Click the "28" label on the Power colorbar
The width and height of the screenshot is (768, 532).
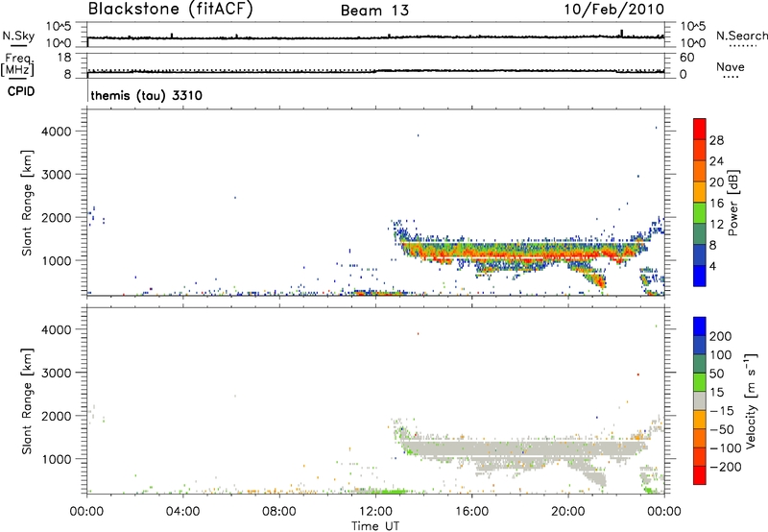(716, 140)
